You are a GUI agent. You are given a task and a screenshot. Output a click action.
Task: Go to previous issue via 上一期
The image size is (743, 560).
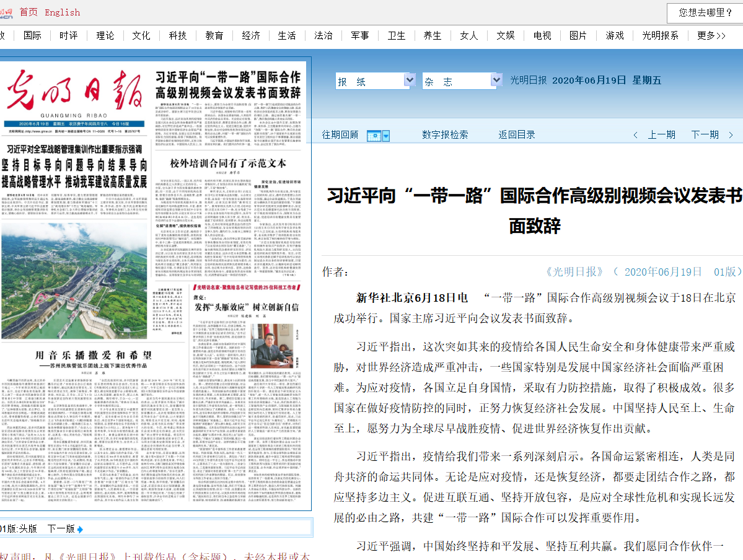pyautogui.click(x=661, y=135)
